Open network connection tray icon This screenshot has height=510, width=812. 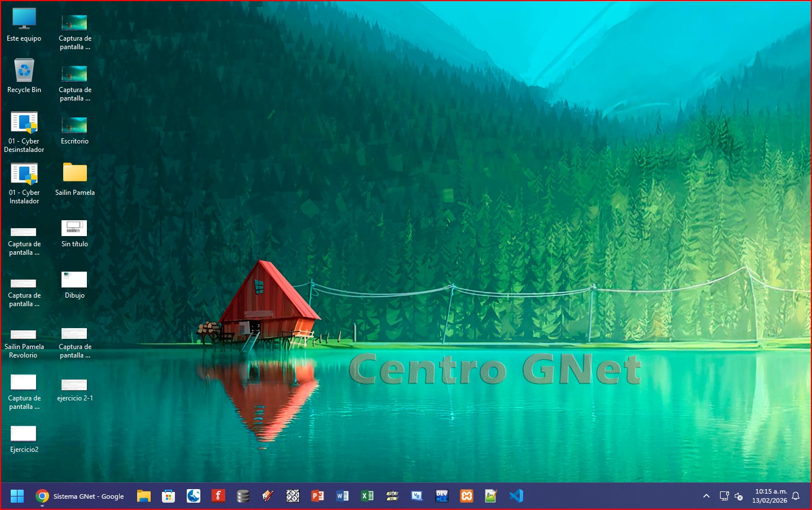click(724, 496)
